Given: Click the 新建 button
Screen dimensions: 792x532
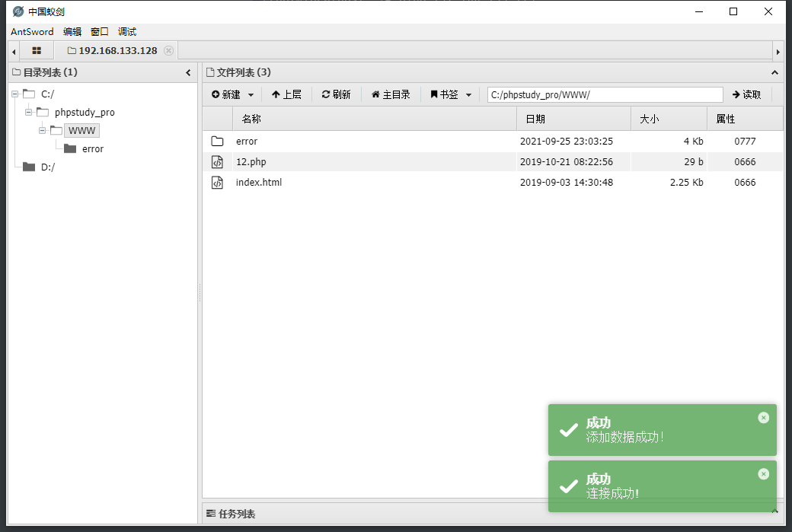Looking at the screenshot, I should click(x=225, y=94).
